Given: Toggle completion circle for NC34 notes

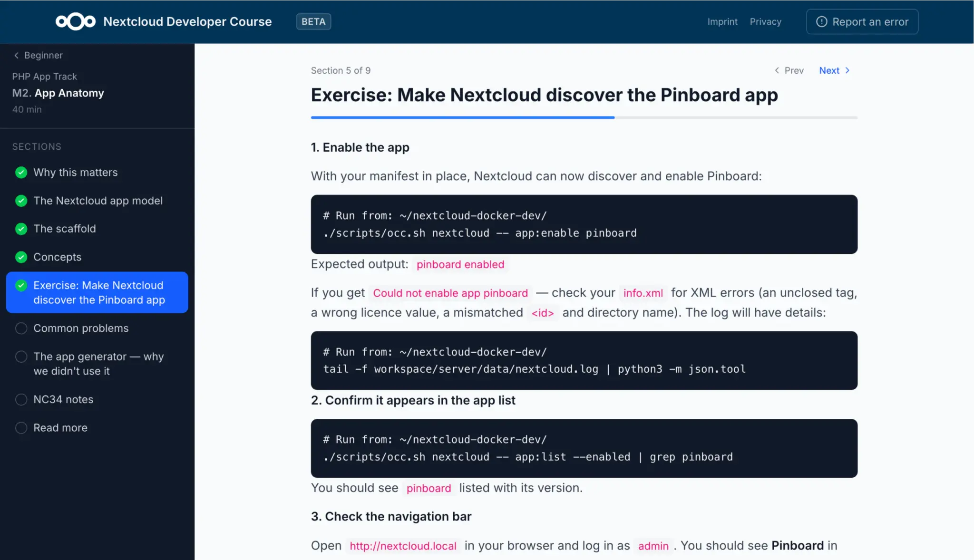Looking at the screenshot, I should (x=21, y=399).
